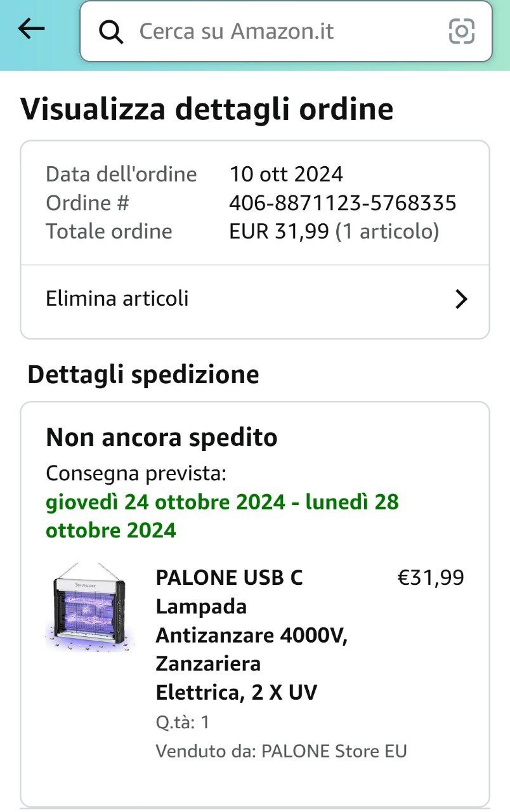Tap the EUR 31,99 order total
The height and width of the screenshot is (812, 510).
279,232
